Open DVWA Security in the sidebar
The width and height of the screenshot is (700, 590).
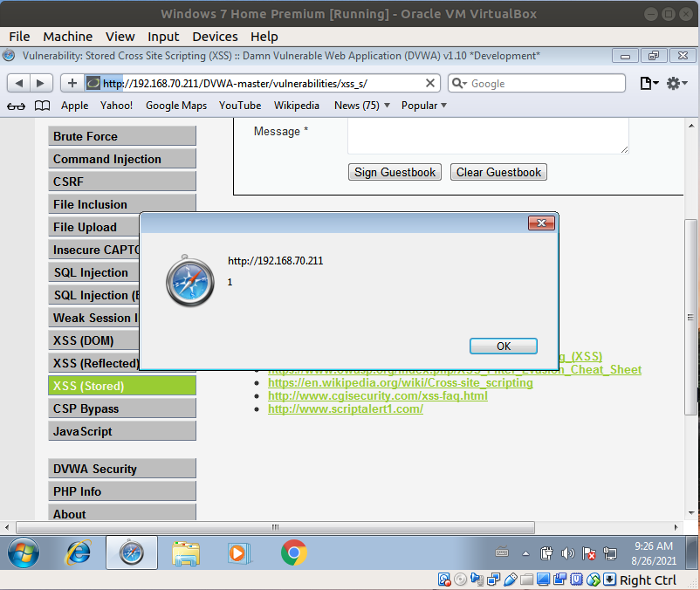coord(122,469)
